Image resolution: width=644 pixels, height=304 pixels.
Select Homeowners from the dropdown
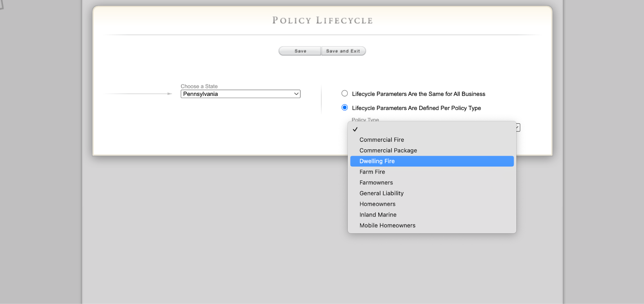[378, 204]
